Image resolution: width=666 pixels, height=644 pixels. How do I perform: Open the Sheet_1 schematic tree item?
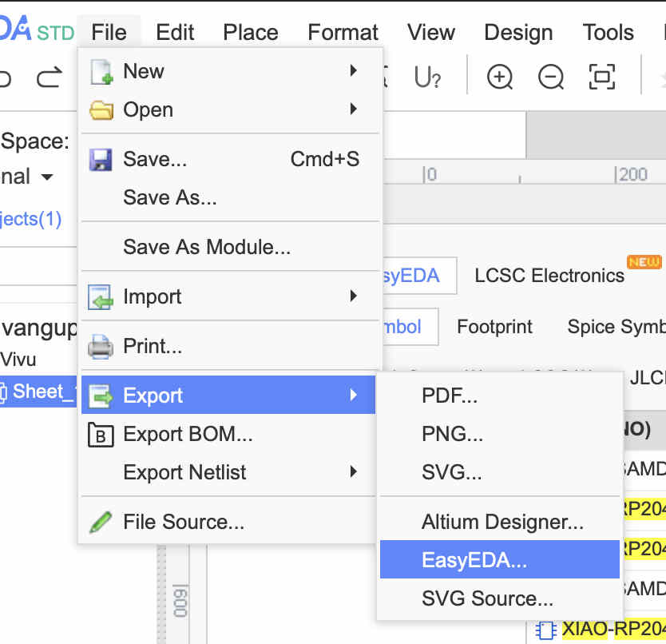point(37,392)
